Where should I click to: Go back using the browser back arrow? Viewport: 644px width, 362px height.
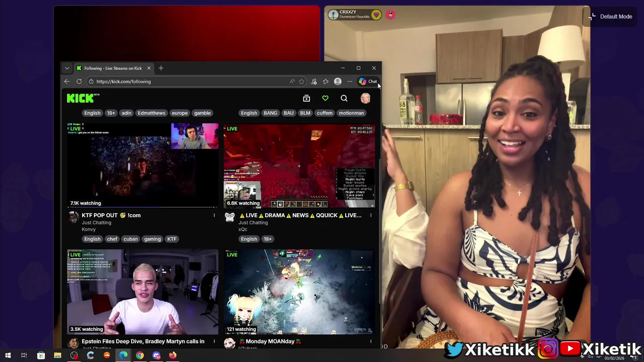(67, 81)
